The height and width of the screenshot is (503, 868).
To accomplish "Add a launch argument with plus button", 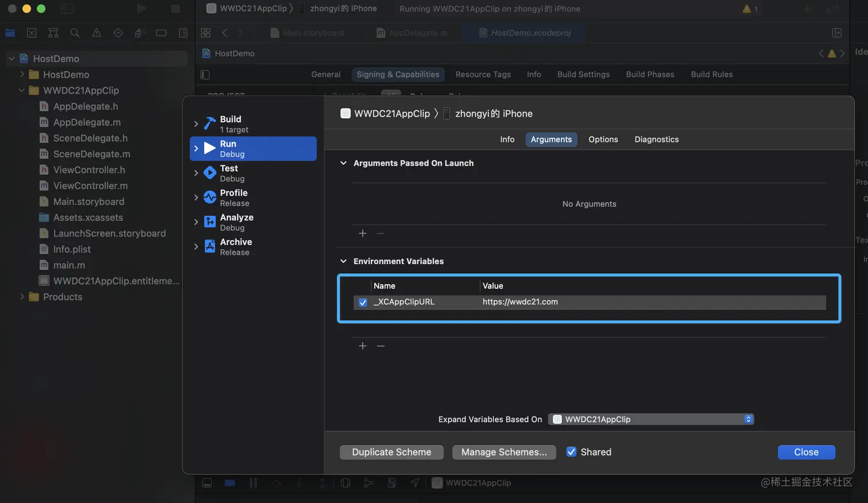I will click(x=363, y=233).
